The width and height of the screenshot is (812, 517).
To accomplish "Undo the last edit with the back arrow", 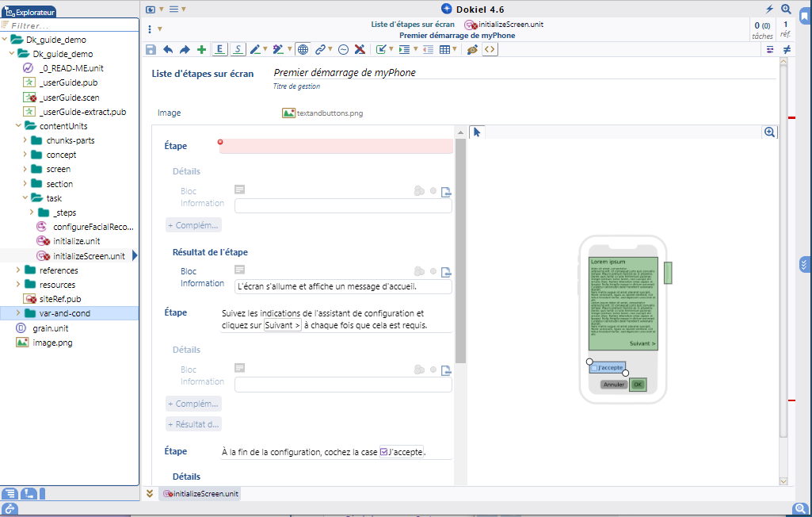I will point(168,50).
